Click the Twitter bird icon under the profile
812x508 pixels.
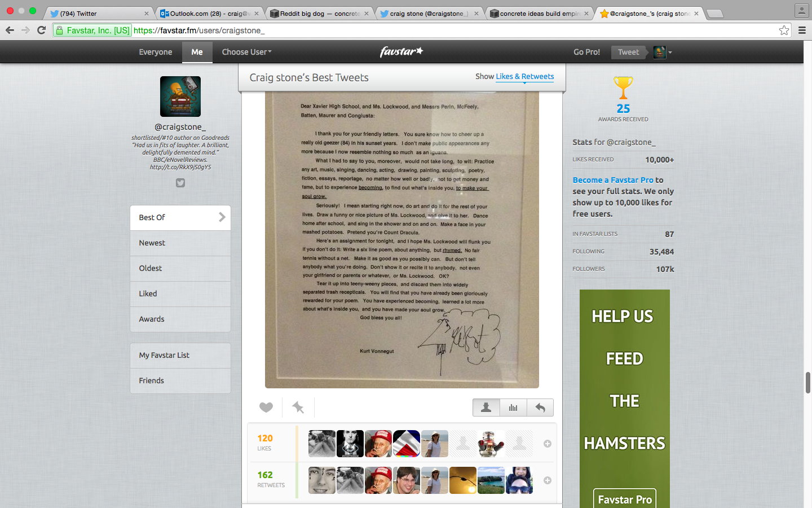point(180,183)
